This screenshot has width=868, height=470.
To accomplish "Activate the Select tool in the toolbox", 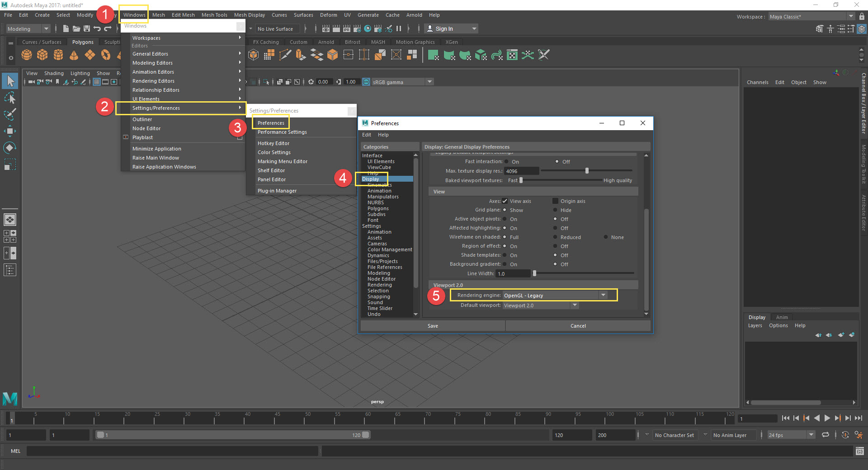I will tap(10, 81).
